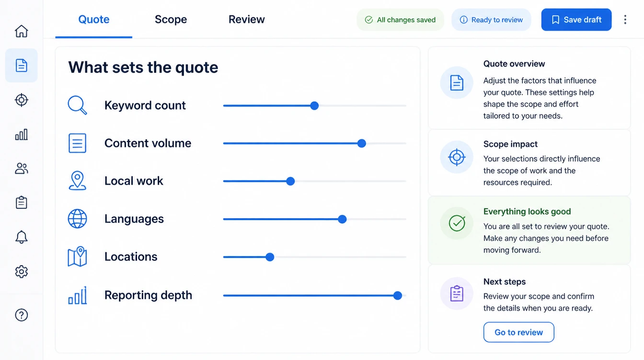Switch to the Review tab
The width and height of the screenshot is (644, 360).
(x=247, y=20)
